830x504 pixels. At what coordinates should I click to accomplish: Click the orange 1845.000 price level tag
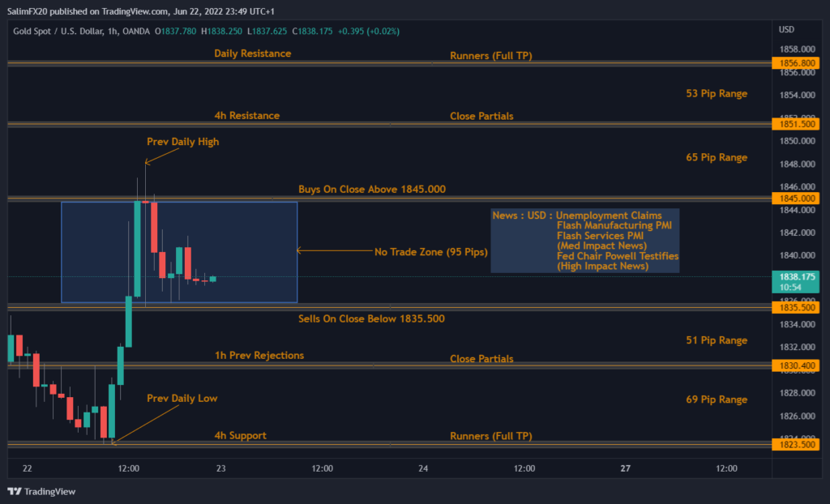(x=795, y=197)
